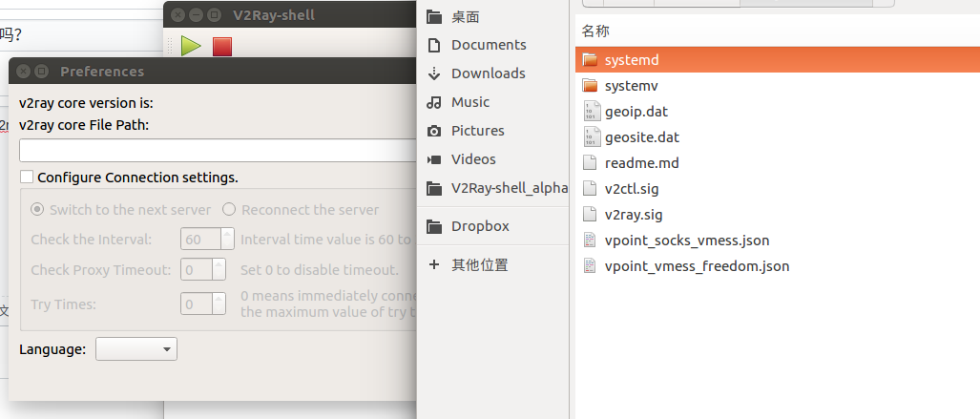Click the V2Ray-shell toolbar drag handle
This screenshot has height=419, width=980.
tap(170, 46)
